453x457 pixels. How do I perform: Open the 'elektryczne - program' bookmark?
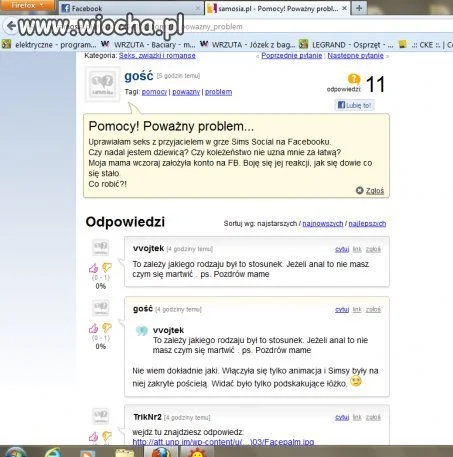click(49, 44)
